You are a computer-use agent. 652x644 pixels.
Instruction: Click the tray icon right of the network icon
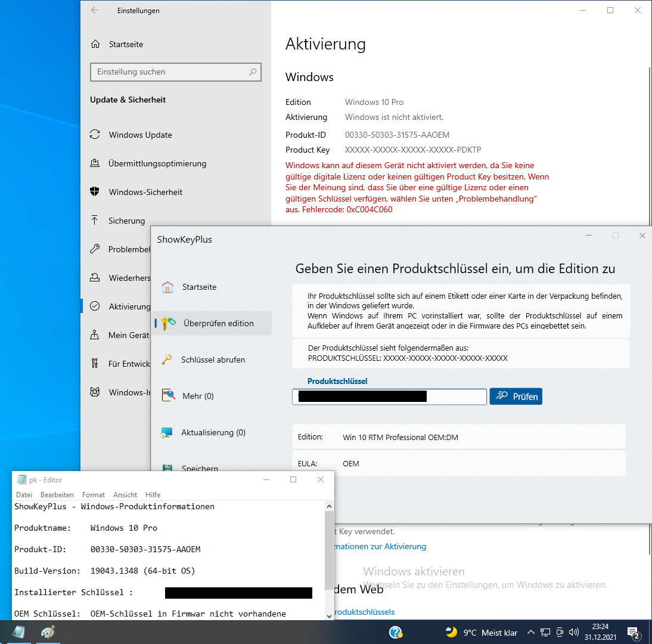click(x=560, y=632)
